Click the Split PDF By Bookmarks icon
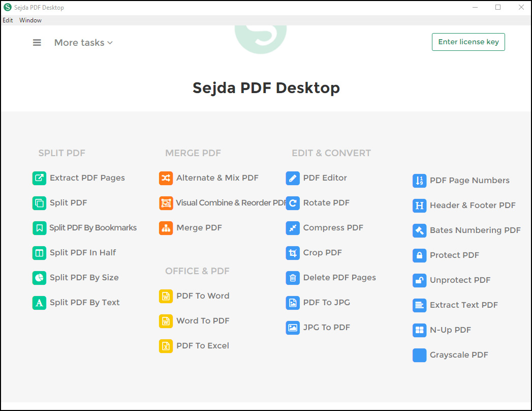The image size is (532, 411). tap(39, 228)
